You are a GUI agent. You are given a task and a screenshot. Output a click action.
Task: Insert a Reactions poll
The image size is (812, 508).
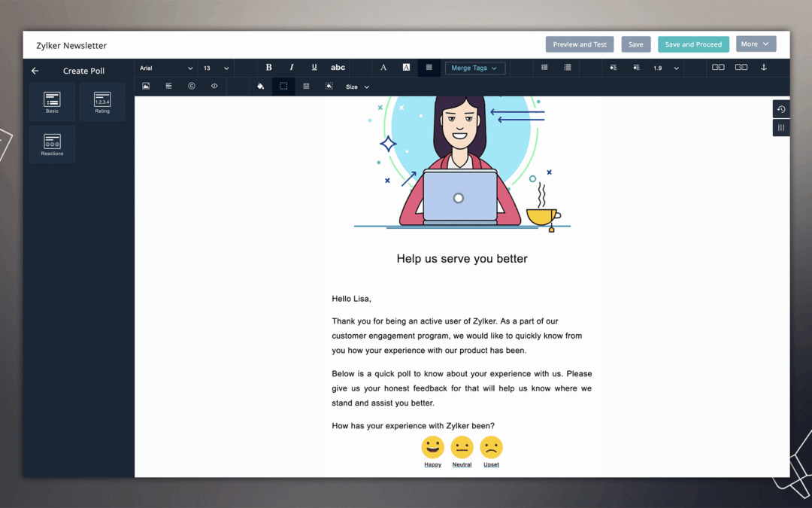(x=53, y=144)
